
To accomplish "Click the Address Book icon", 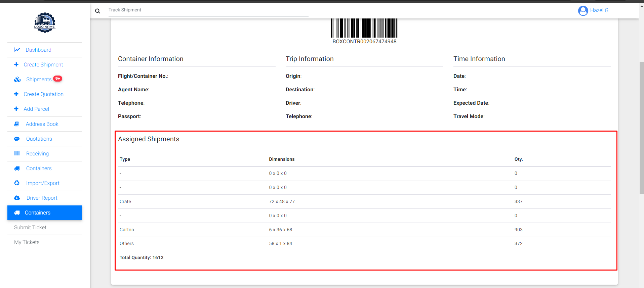I will (x=16, y=124).
